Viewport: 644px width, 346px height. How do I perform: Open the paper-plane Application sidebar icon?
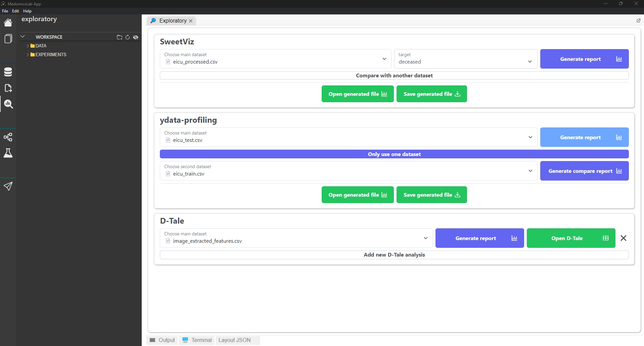(x=8, y=186)
